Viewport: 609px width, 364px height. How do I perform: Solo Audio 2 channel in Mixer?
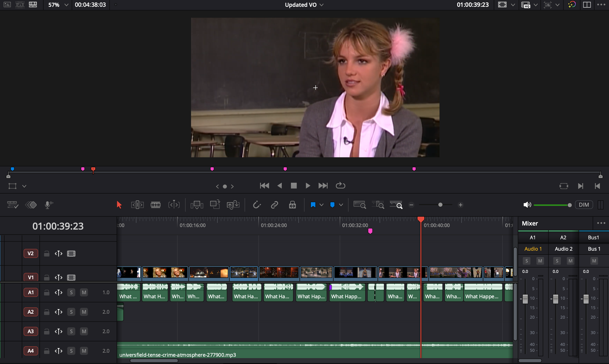pos(557,261)
